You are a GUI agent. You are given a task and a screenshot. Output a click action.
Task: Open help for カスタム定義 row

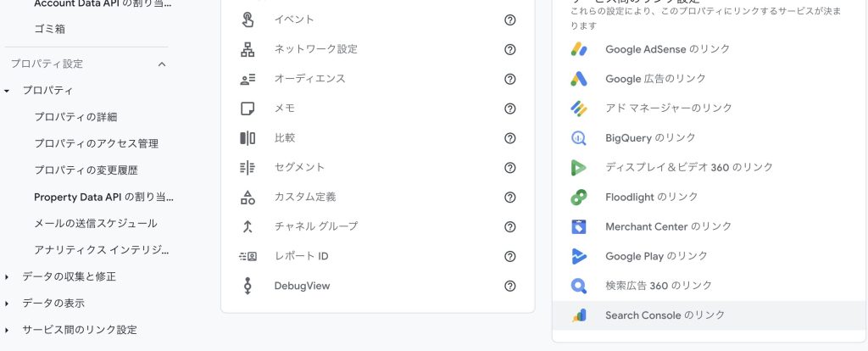tap(510, 197)
